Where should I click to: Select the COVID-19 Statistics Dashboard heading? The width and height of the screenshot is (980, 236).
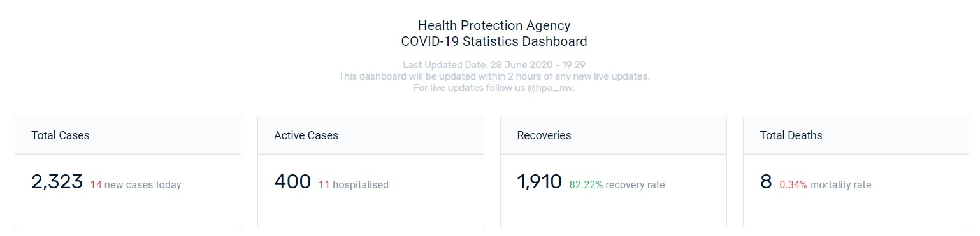(494, 42)
